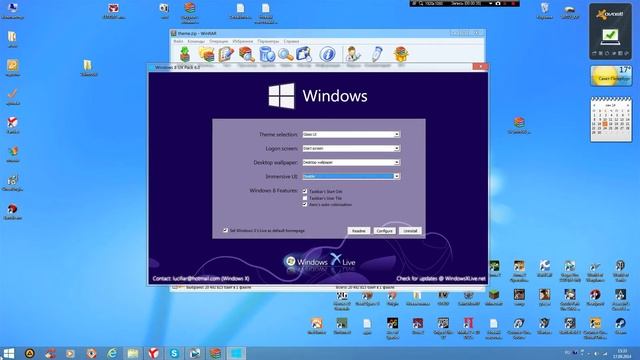
Task: Click the Delete icon in WinRAR toolbar
Action: click(x=267, y=54)
